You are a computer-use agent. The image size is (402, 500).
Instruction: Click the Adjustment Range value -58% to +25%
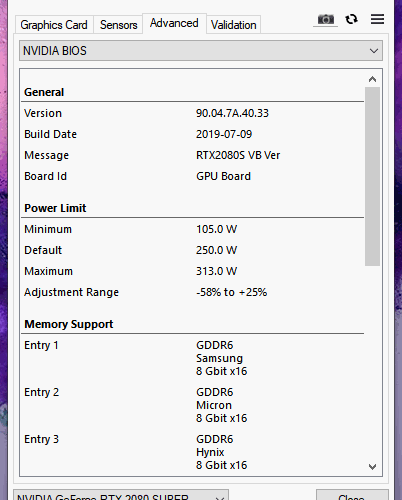pos(232,292)
